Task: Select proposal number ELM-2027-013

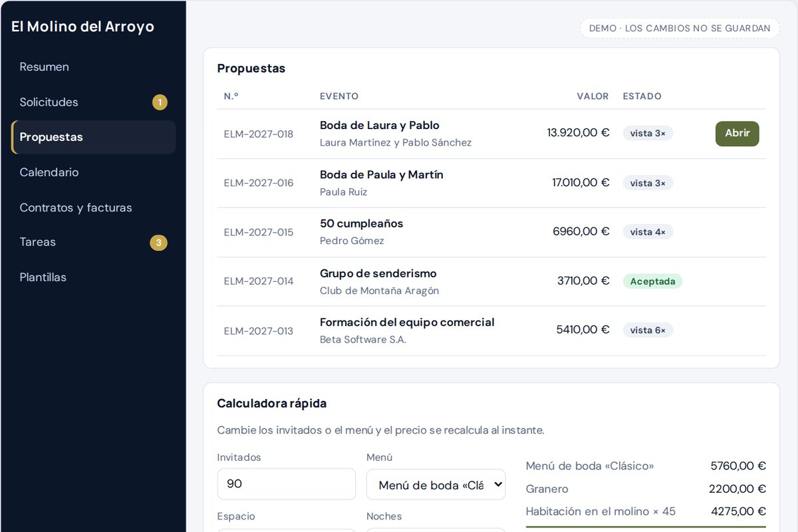Action: [x=259, y=331]
